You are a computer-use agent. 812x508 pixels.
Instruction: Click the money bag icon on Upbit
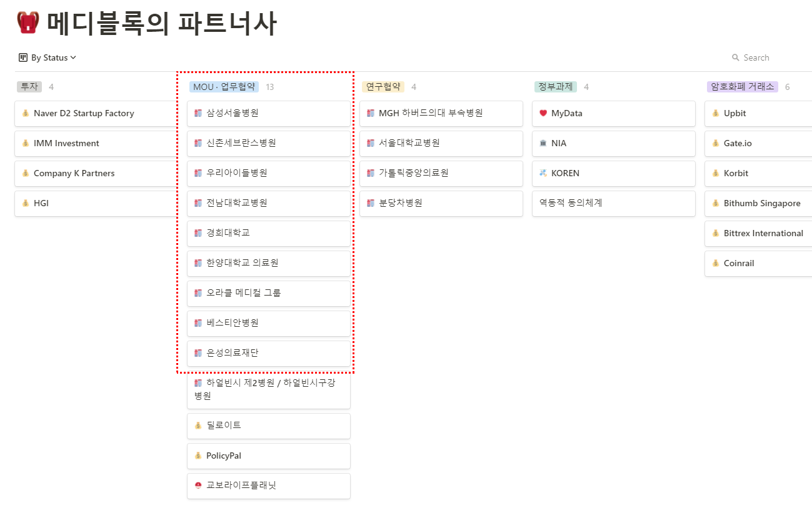716,113
